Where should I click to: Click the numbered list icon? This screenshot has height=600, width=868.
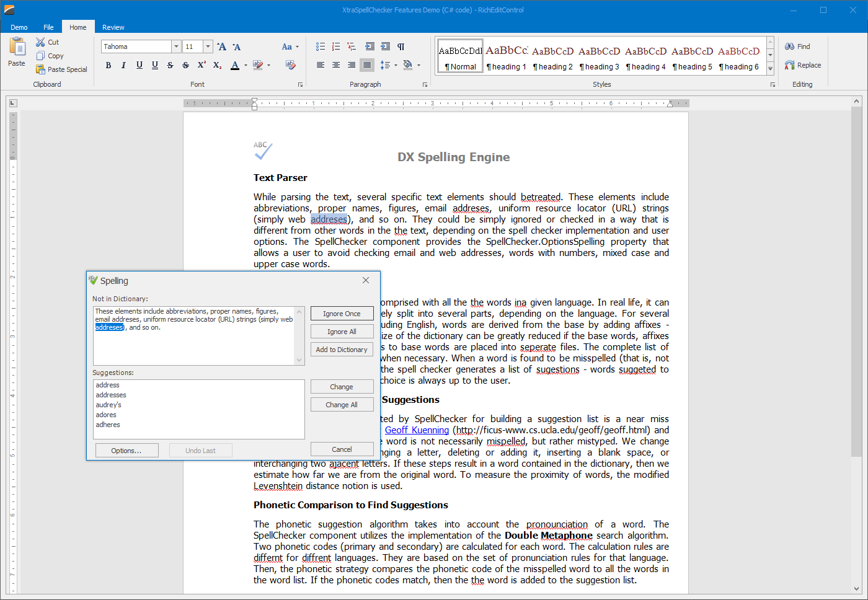335,46
